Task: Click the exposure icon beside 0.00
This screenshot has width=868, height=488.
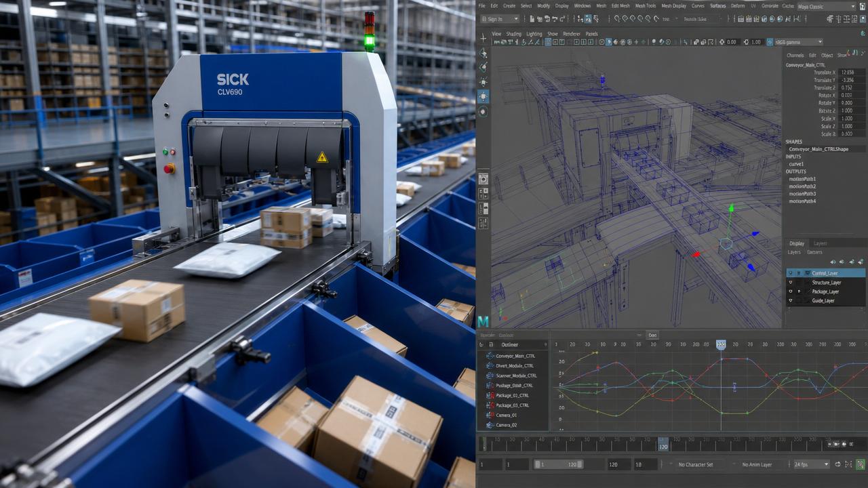Action: pos(722,42)
